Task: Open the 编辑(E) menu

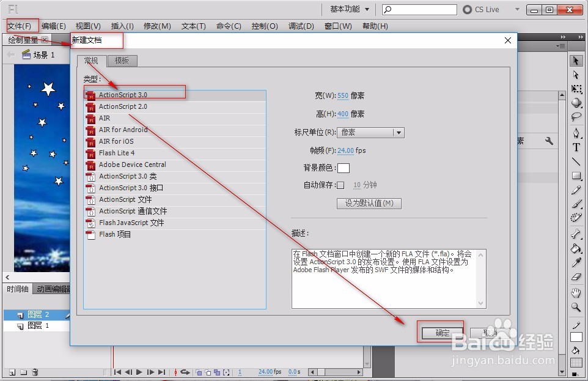Action: click(x=54, y=26)
